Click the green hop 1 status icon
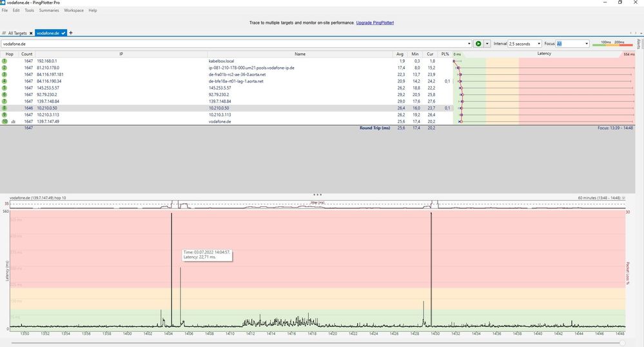 click(x=5, y=61)
